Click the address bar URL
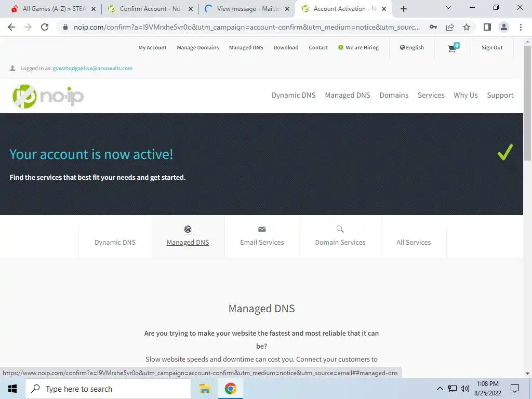The width and height of the screenshot is (532, 399). (x=247, y=27)
